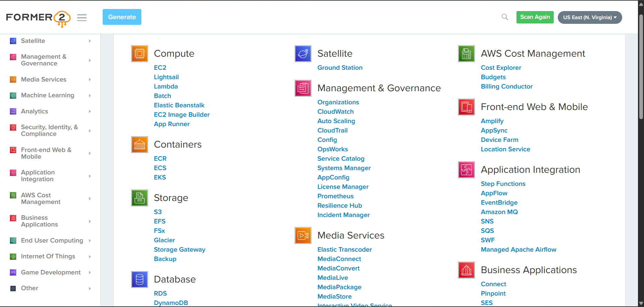Open the Lambda service link
Screen dimensions: 644x307
click(x=166, y=86)
